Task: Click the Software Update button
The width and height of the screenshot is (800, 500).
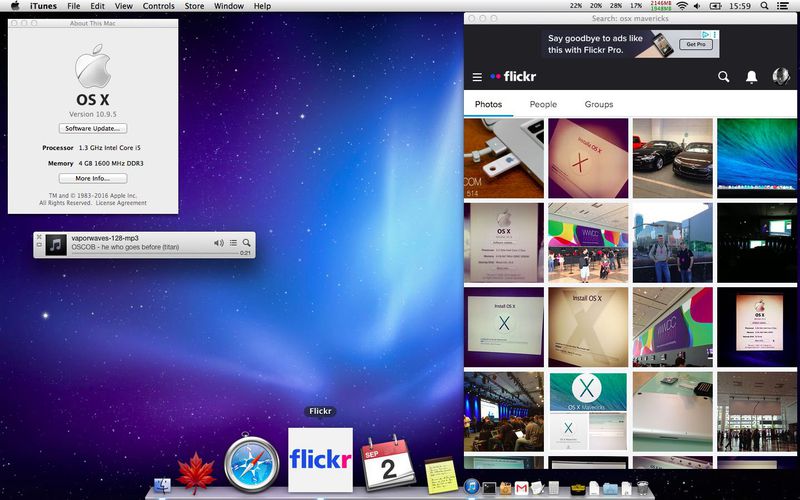Action: [x=93, y=129]
